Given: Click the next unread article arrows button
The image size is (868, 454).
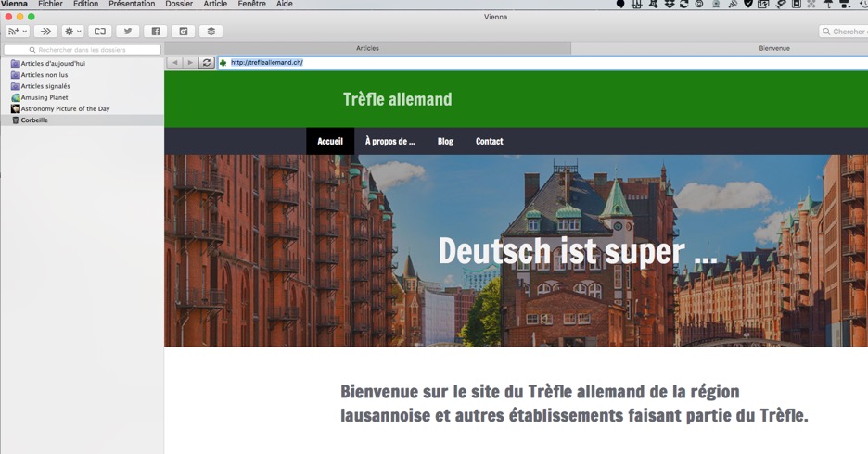Looking at the screenshot, I should (45, 32).
